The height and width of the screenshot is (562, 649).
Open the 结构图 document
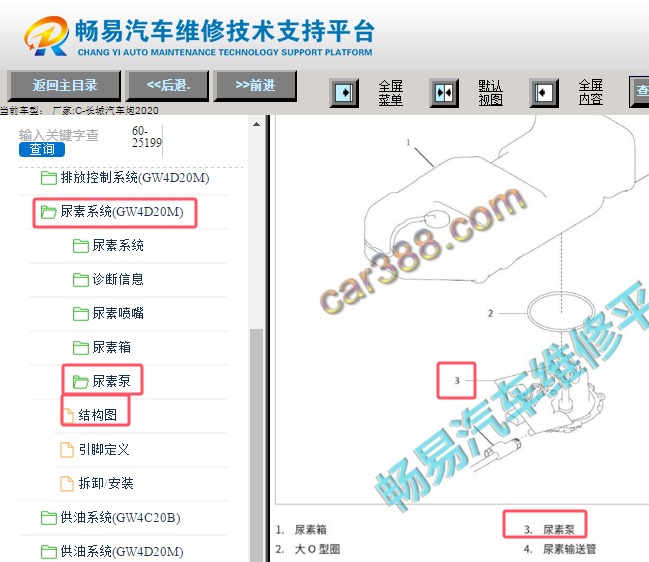click(x=98, y=415)
